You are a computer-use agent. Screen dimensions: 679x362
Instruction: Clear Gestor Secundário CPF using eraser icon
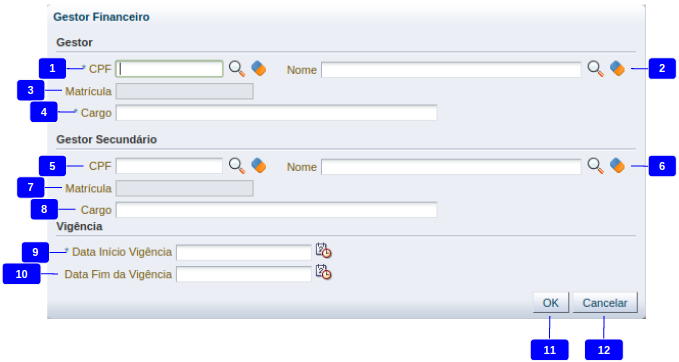(259, 165)
